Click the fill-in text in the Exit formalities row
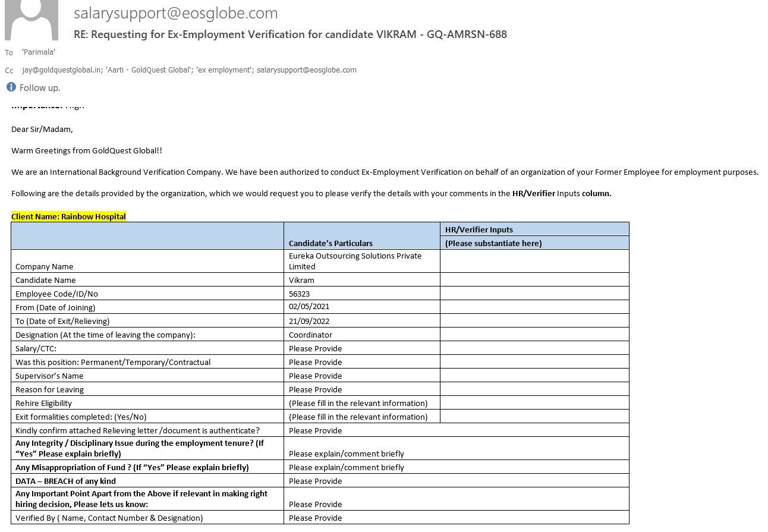 (358, 417)
